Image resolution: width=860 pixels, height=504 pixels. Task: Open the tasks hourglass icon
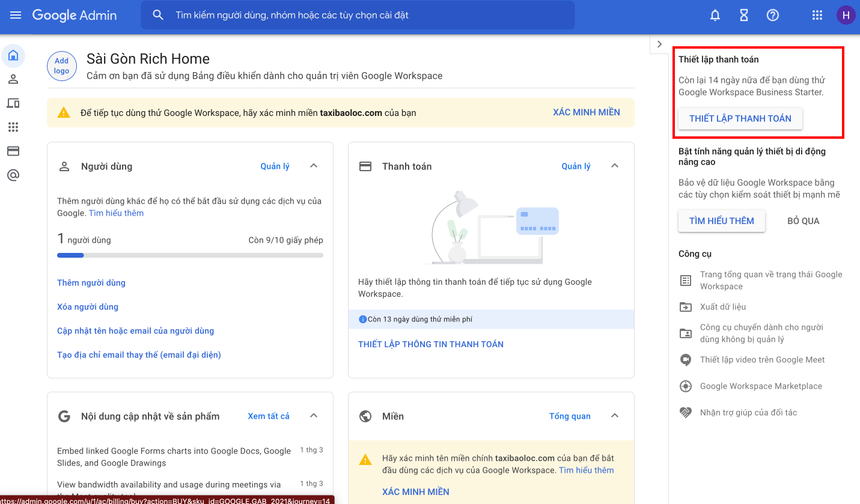click(x=744, y=16)
